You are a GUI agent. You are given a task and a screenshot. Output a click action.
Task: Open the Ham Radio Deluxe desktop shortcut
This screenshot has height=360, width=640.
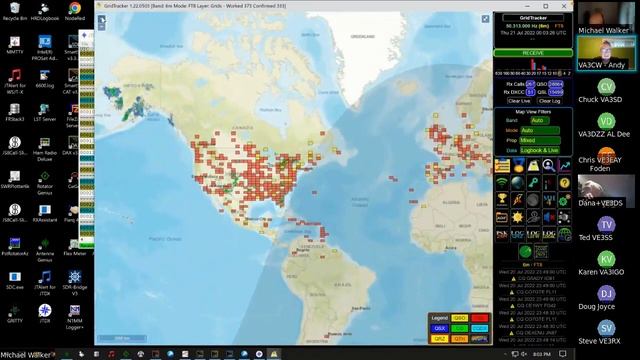click(x=45, y=150)
